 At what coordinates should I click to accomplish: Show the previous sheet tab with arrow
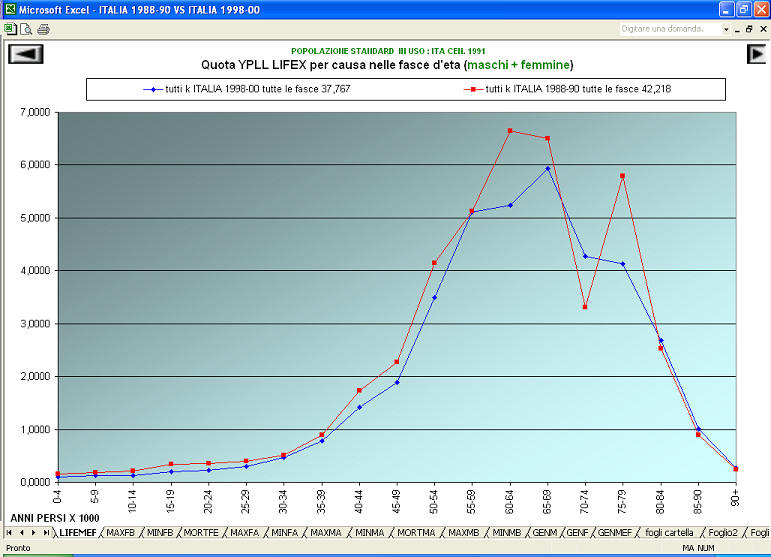tap(21, 532)
